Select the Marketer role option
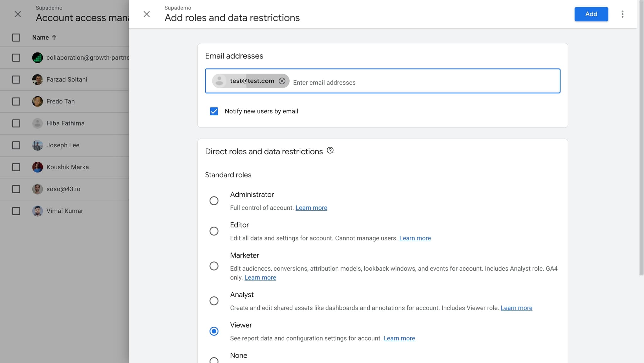The height and width of the screenshot is (363, 644). pyautogui.click(x=214, y=266)
